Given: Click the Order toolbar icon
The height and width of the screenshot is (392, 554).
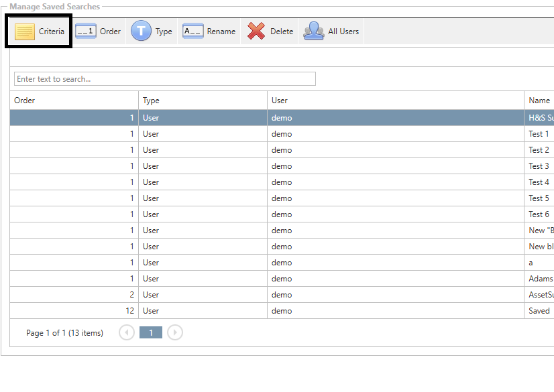Looking at the screenshot, I should [86, 31].
